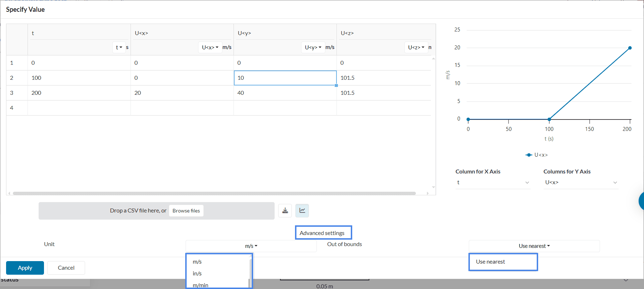Image resolution: width=644 pixels, height=289 pixels.
Task: Click the Apply button
Action: click(25, 268)
